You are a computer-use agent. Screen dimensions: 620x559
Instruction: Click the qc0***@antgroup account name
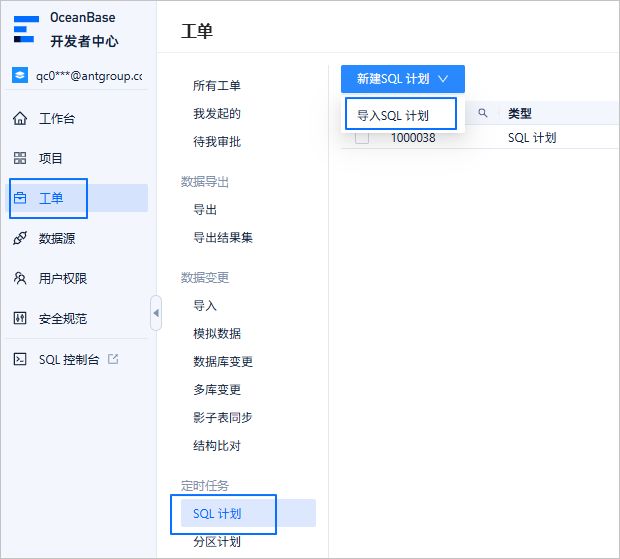[x=89, y=75]
